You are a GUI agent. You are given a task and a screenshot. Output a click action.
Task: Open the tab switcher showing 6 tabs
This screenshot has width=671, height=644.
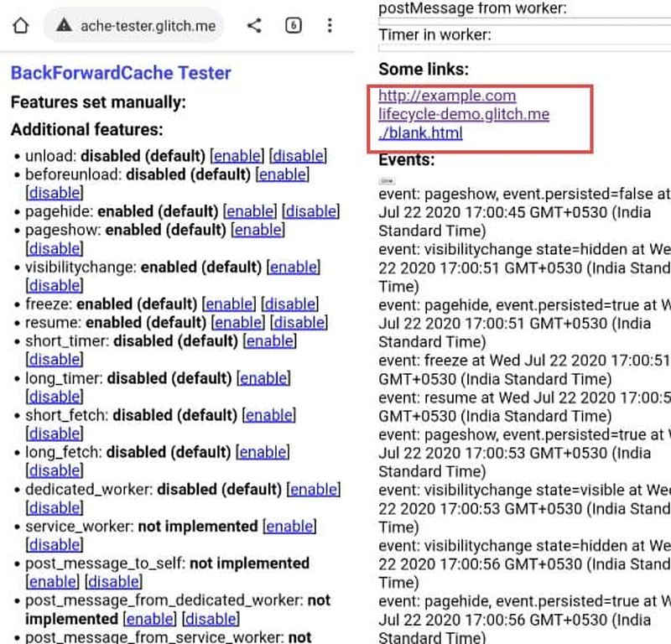click(x=293, y=26)
